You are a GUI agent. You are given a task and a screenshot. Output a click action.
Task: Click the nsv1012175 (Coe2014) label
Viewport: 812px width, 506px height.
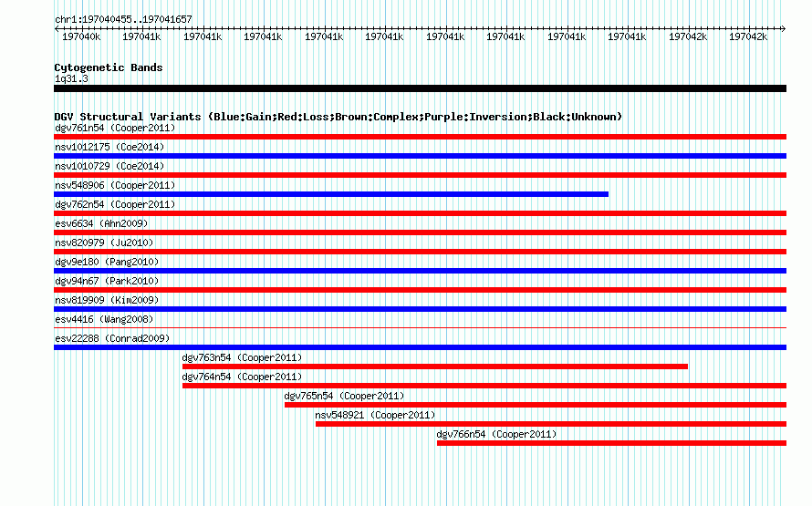tap(109, 147)
